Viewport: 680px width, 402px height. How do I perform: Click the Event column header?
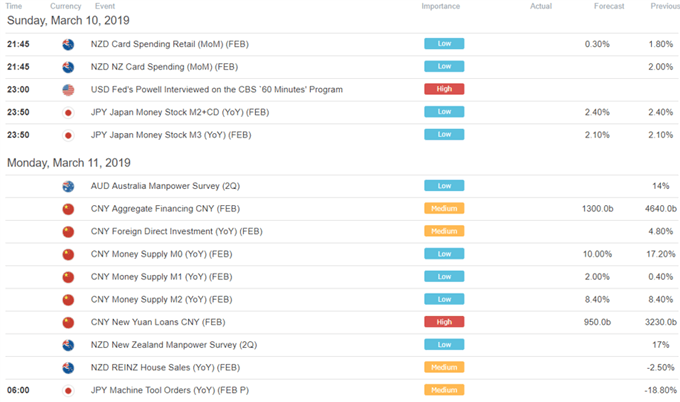pyautogui.click(x=105, y=6)
